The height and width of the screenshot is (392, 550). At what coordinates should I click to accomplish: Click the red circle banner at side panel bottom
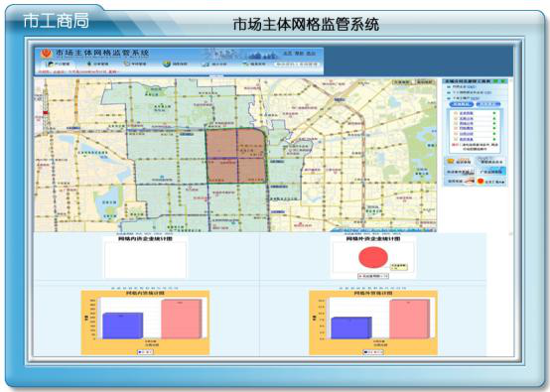491,182
